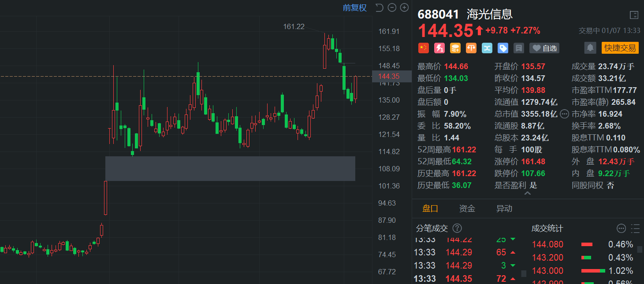Click the current price 144.35 headline
The height and width of the screenshot is (284, 644).
[446, 31]
